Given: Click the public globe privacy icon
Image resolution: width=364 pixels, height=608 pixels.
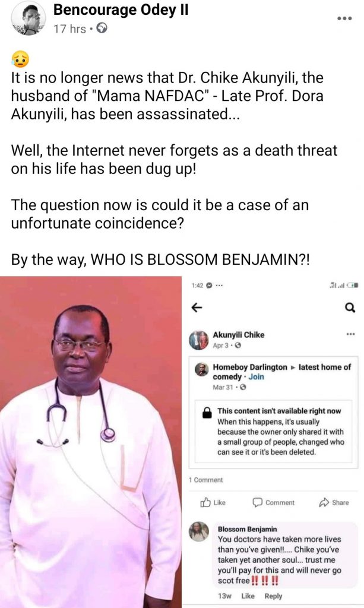Looking at the screenshot, I should point(102,28).
